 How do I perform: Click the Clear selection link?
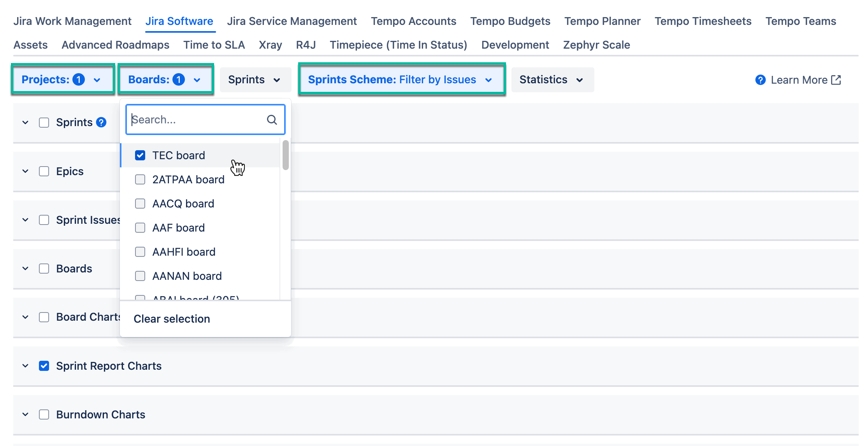tap(172, 319)
